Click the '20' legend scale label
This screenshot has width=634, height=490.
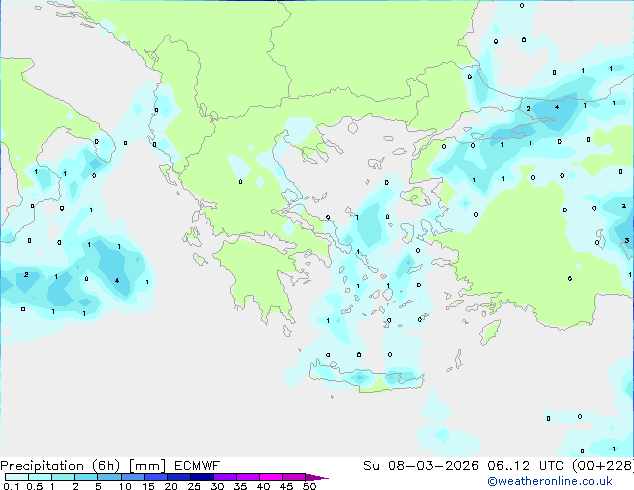(171, 486)
